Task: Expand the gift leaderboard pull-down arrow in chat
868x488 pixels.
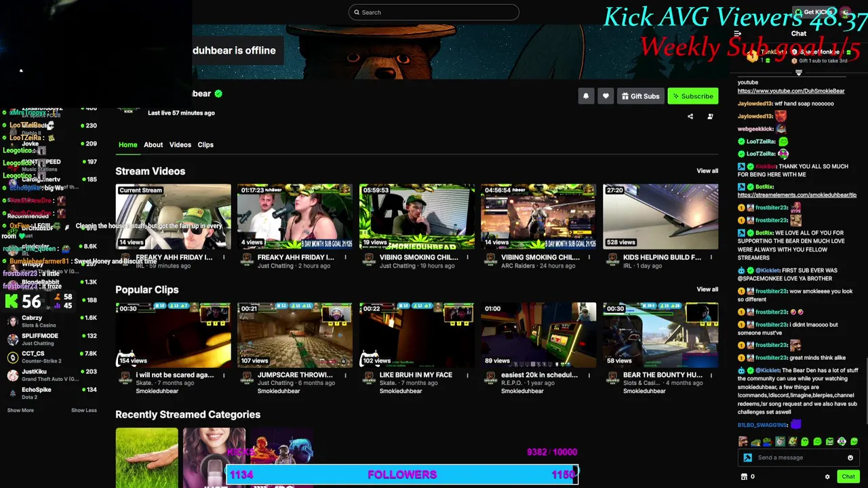Action: coord(799,73)
